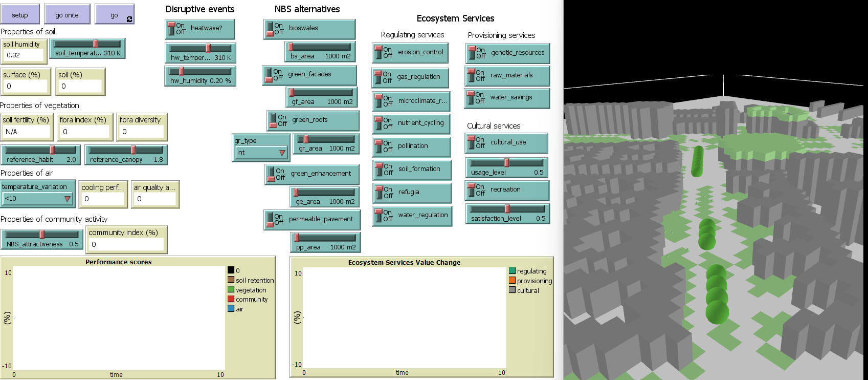Adjust gr_area slider
Screen dimensions: 868x380
point(326,144)
